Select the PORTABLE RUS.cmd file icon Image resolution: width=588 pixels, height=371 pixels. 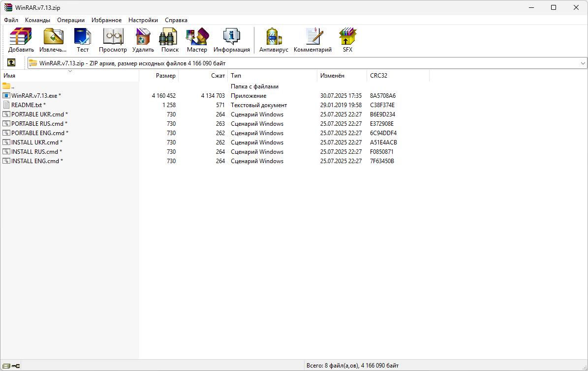6,123
